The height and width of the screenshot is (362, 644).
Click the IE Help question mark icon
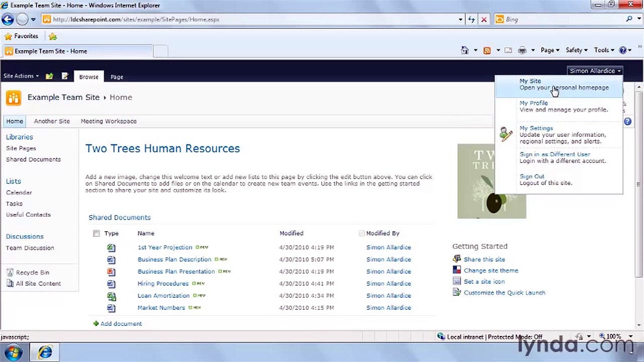[x=623, y=50]
